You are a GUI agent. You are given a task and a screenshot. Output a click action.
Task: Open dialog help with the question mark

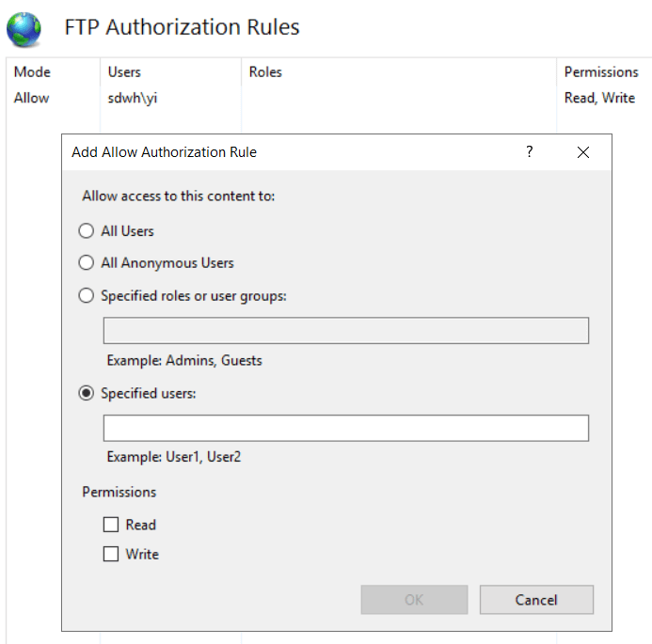pyautogui.click(x=530, y=151)
